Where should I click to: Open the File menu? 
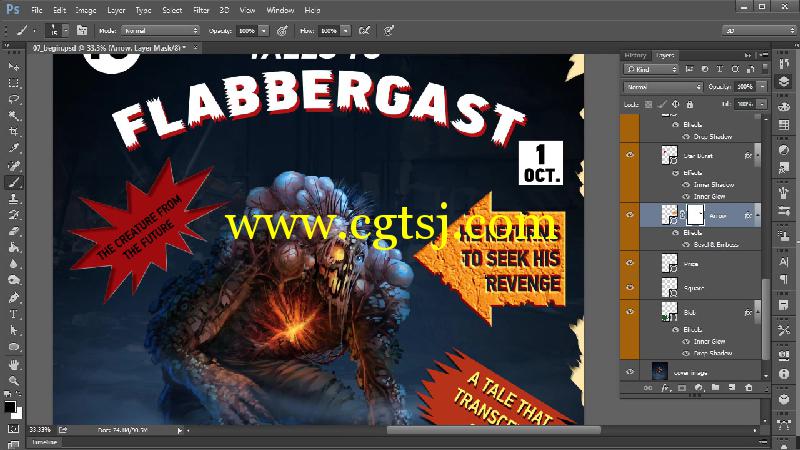37,10
